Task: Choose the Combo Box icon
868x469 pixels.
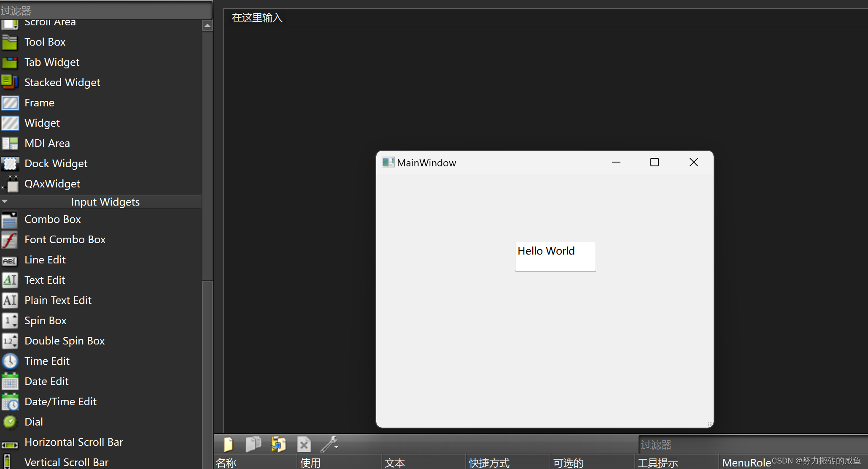Action: tap(10, 220)
